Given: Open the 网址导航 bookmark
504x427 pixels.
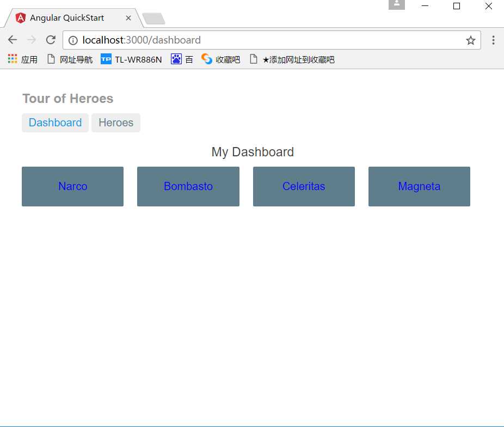Looking at the screenshot, I should tap(70, 59).
